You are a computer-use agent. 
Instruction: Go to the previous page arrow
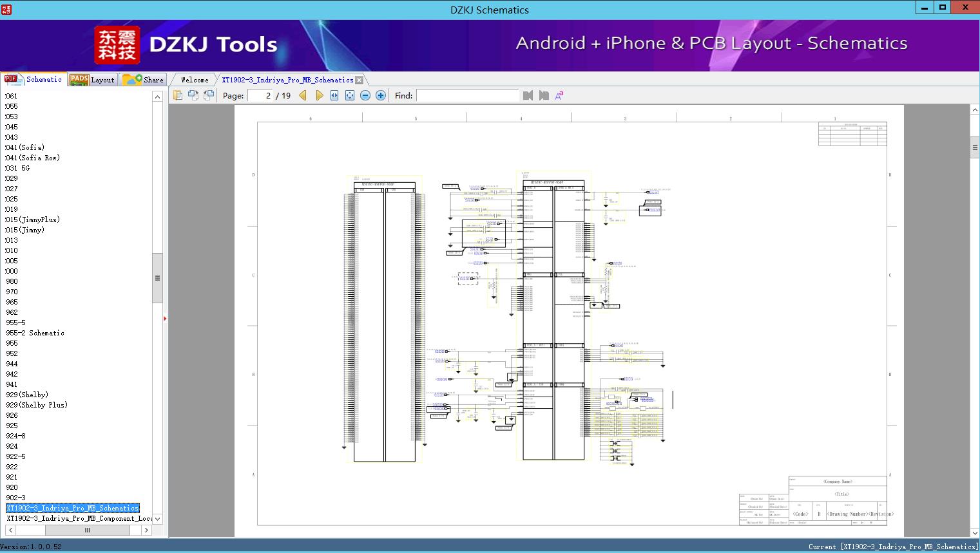tap(303, 95)
